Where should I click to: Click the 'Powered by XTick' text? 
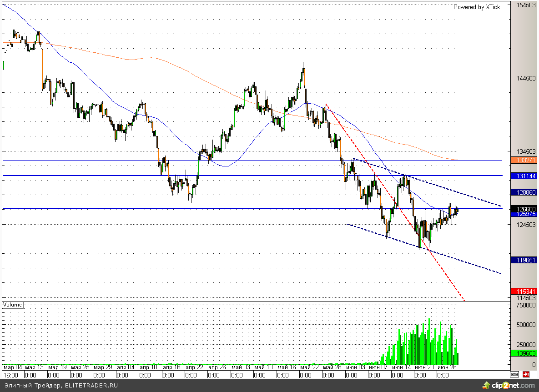tap(477, 7)
